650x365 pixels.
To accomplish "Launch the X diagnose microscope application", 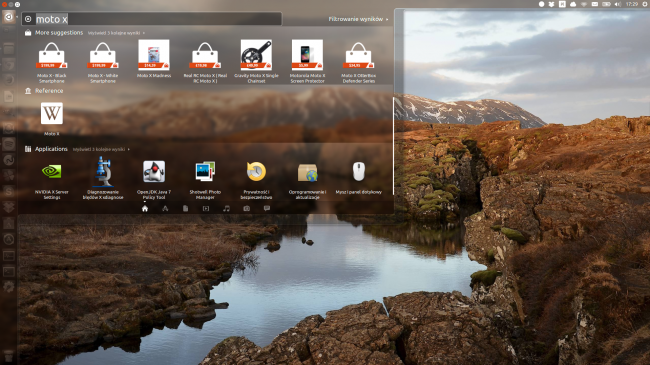I will 103,179.
